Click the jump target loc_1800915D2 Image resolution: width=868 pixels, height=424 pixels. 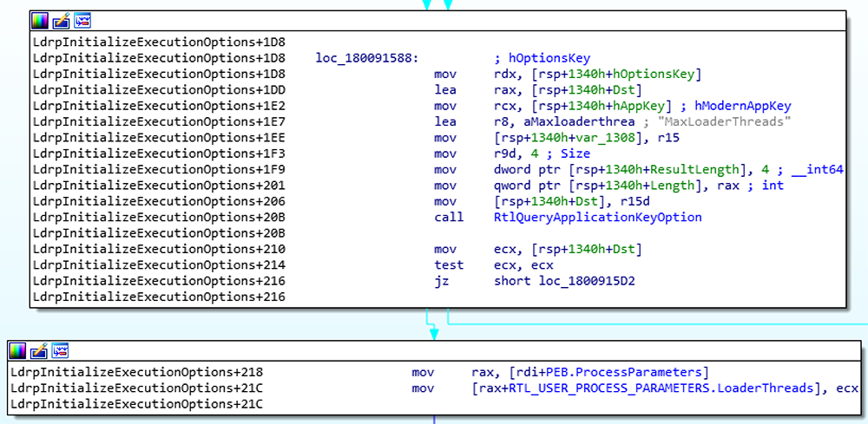click(587, 281)
